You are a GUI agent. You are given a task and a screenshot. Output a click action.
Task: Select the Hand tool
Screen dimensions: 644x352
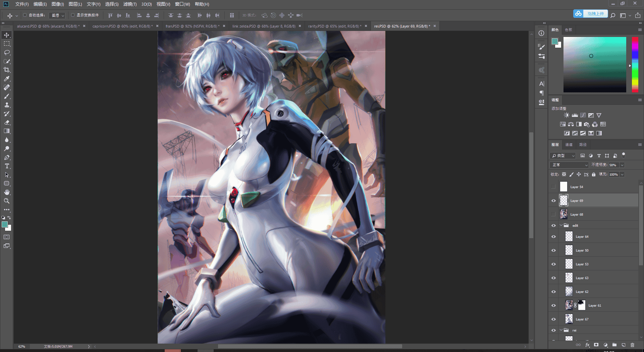click(x=7, y=192)
